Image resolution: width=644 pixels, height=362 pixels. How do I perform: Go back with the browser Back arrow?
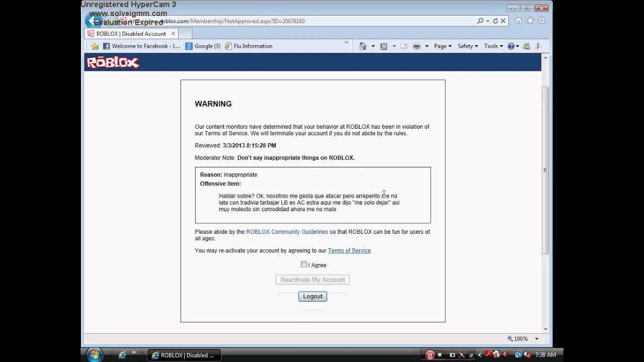pyautogui.click(x=93, y=21)
